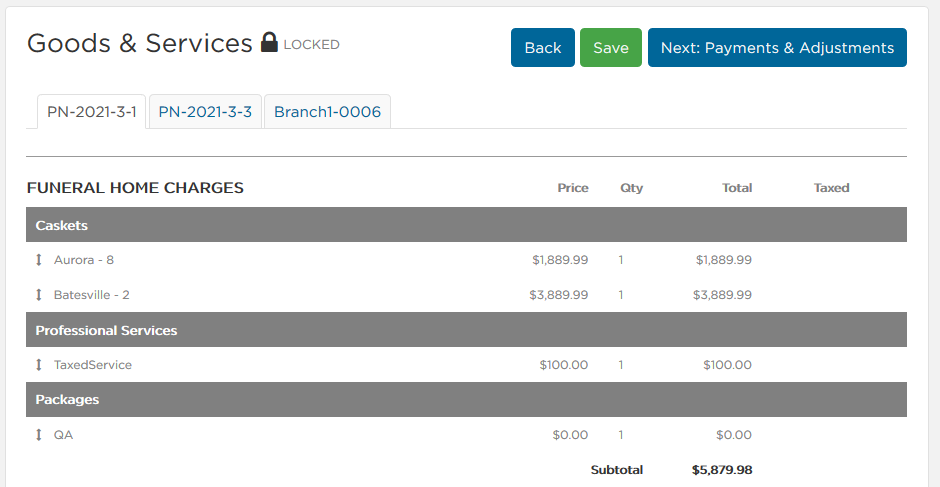Select the Aurora - 8 casket item
Image resolution: width=940 pixels, height=487 pixels.
coord(84,260)
